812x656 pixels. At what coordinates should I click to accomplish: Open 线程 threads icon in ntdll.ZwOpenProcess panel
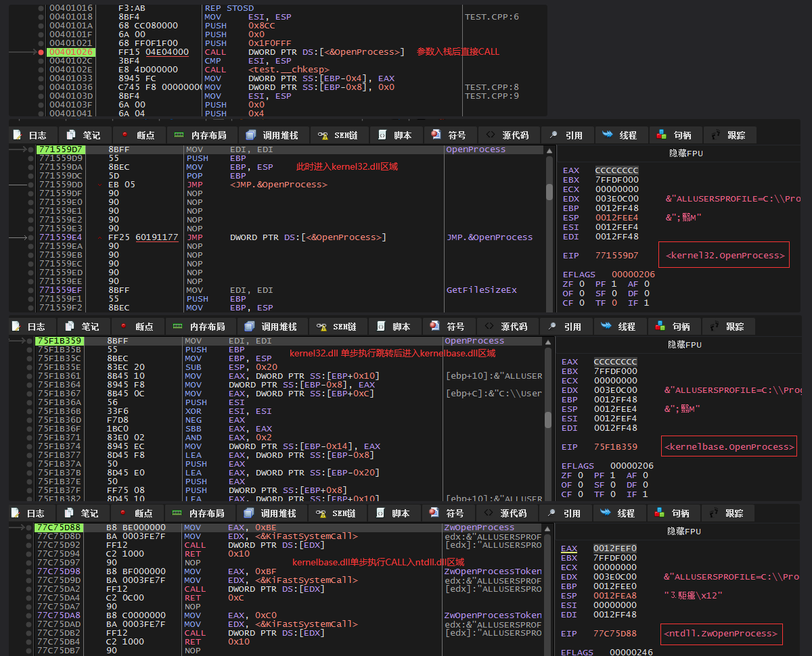pos(606,513)
